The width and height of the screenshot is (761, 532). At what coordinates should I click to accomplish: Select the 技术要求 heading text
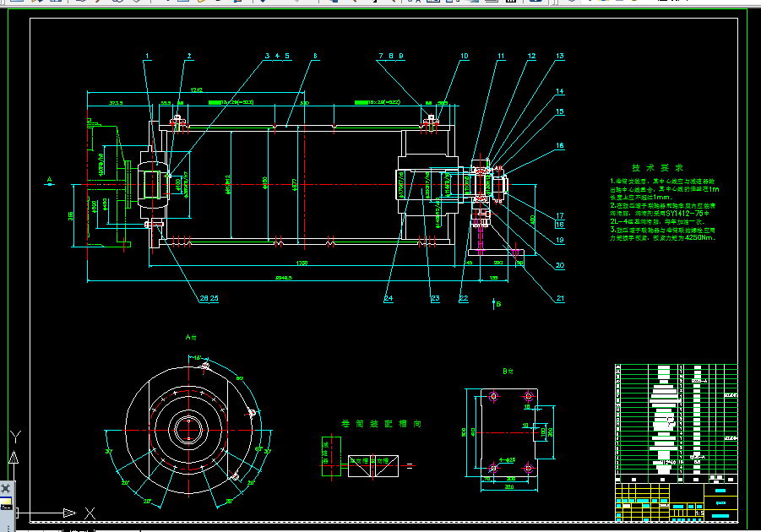click(x=658, y=167)
